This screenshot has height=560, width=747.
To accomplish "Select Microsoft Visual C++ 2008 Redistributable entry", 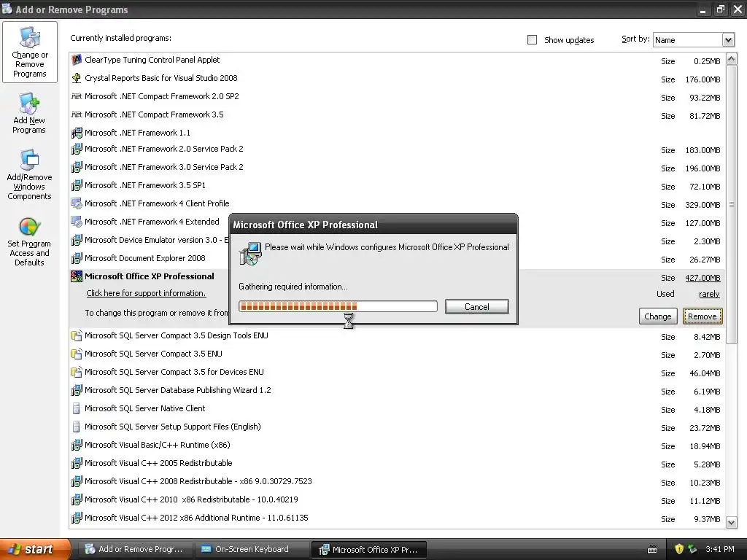I will click(198, 481).
